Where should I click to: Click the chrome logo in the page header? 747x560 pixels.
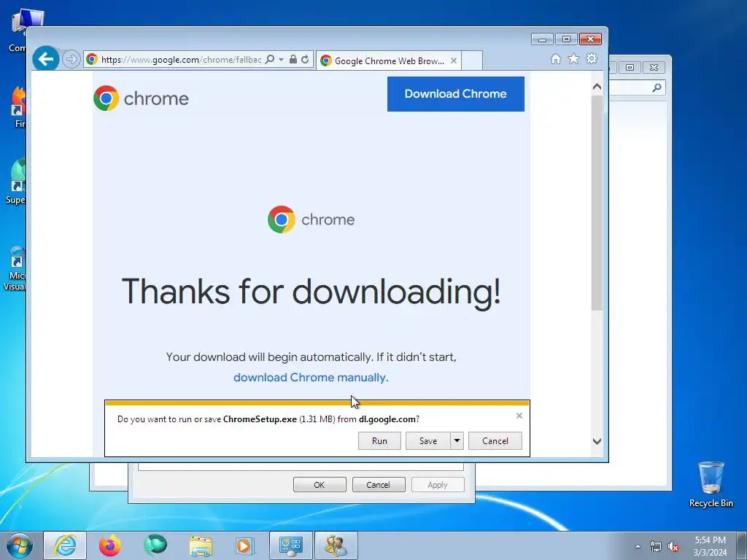click(141, 98)
